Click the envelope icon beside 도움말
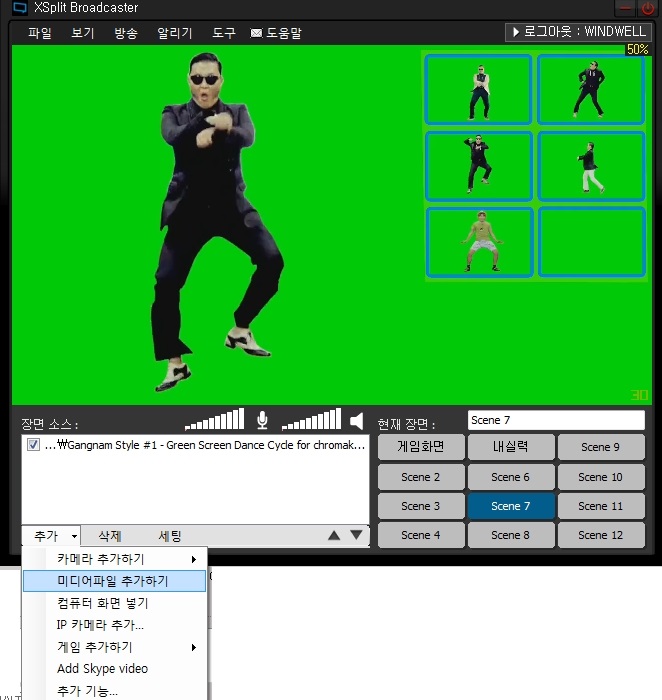 point(256,33)
